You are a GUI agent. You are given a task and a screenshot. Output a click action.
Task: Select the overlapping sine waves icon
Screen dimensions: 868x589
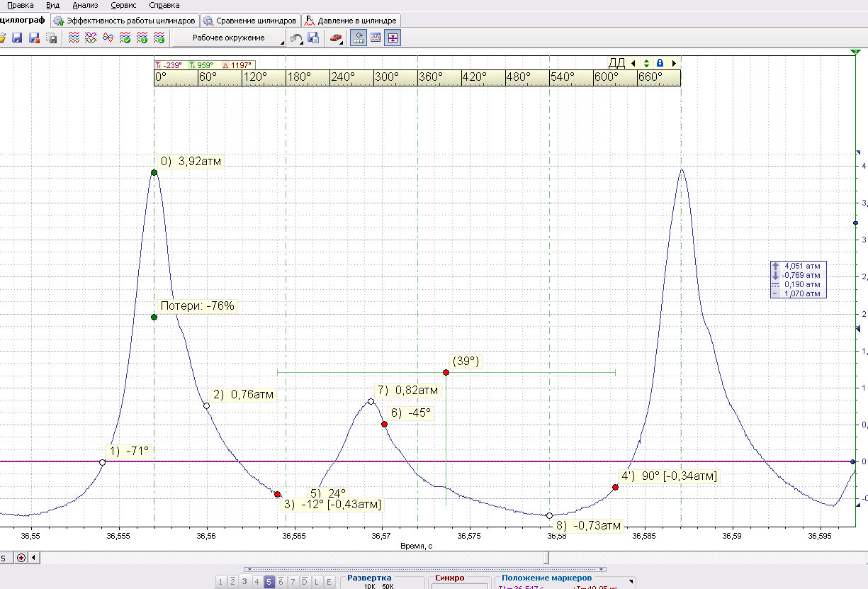pyautogui.click(x=108, y=38)
